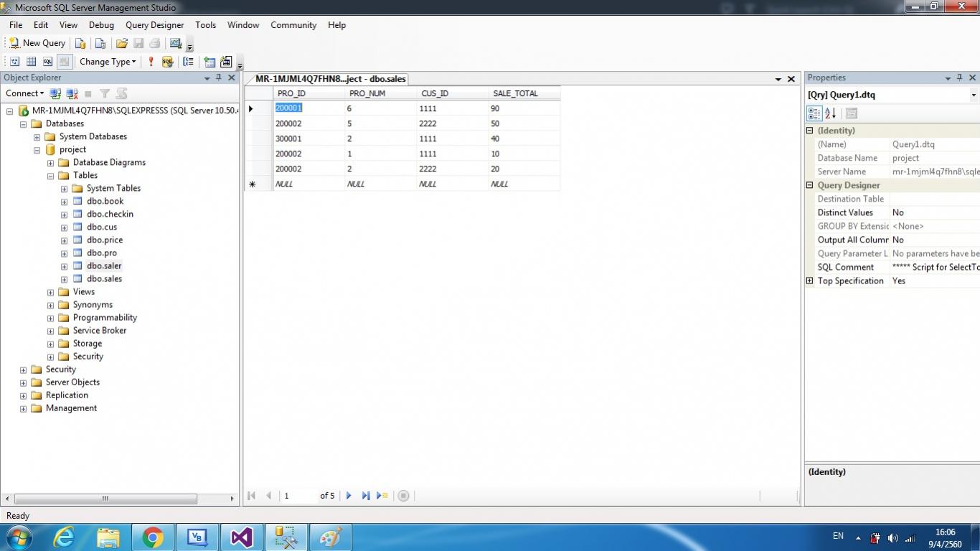Expand the System Databases node
This screenshot has width=980, height=551.
pos(37,137)
